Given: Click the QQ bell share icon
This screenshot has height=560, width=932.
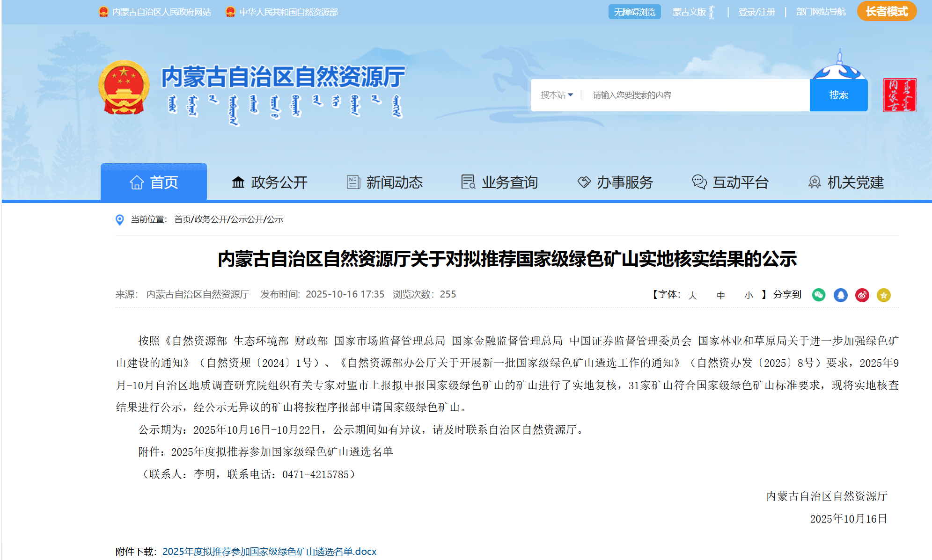Looking at the screenshot, I should pyautogui.click(x=840, y=295).
